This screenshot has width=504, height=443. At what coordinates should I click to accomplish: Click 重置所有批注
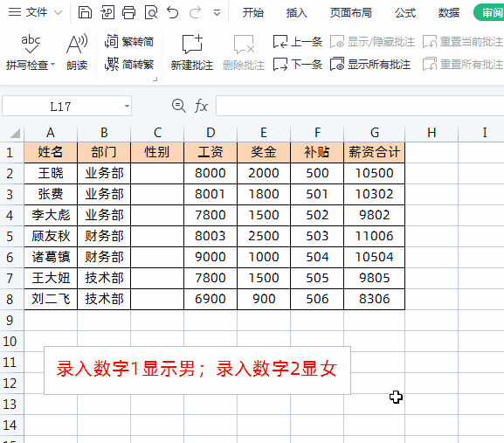(463, 65)
